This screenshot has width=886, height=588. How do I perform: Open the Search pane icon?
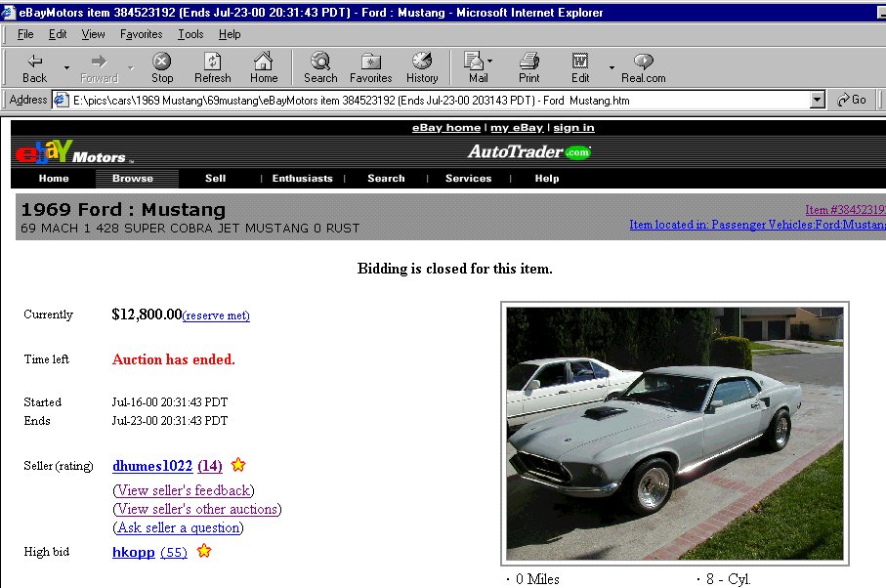[320, 61]
